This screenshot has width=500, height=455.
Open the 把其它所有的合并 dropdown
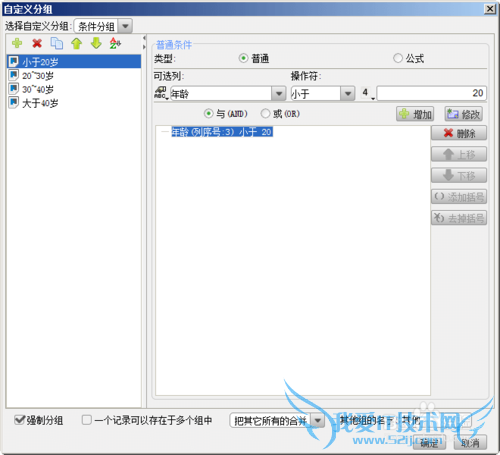click(x=318, y=421)
